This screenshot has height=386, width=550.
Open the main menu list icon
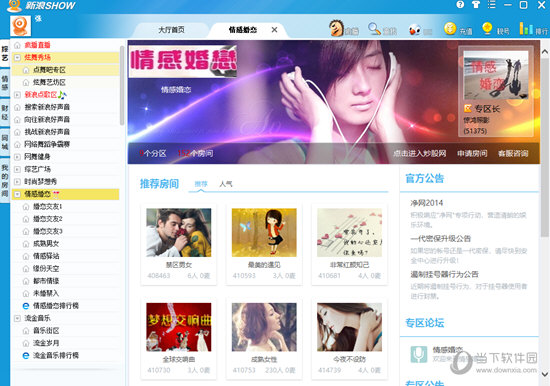tap(491, 5)
